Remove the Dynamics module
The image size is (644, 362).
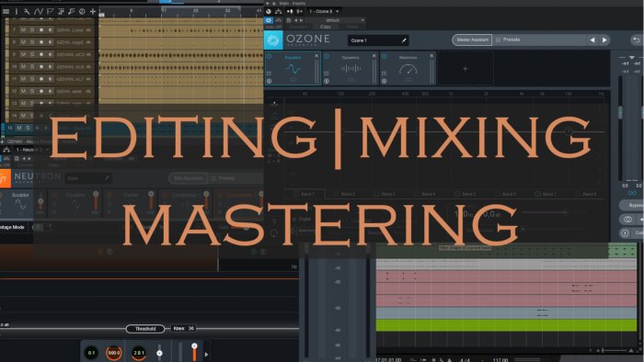374,56
